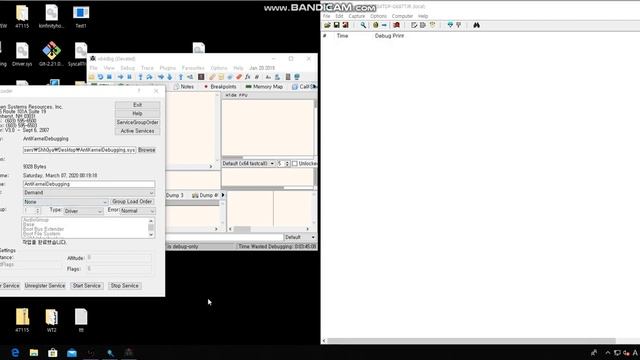
Task: Click the Group Load Order button
Action: click(x=132, y=202)
